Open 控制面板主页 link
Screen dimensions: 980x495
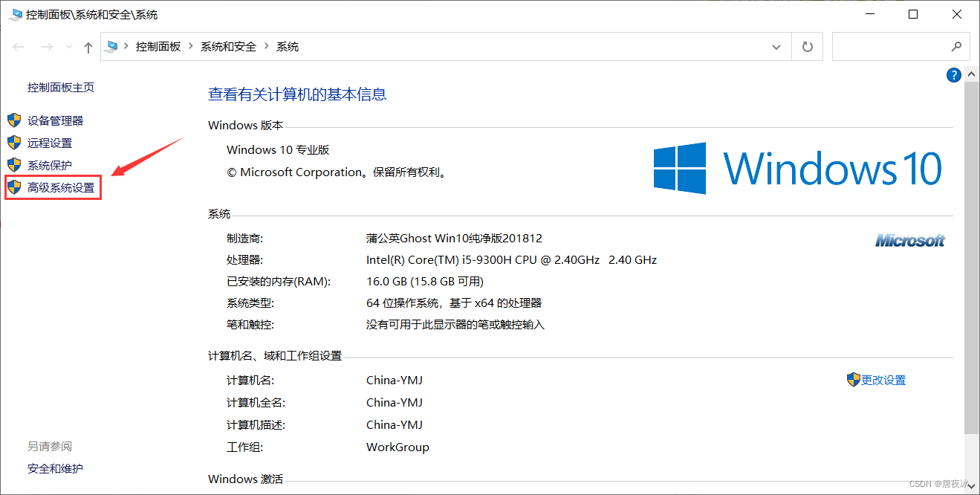(x=60, y=87)
